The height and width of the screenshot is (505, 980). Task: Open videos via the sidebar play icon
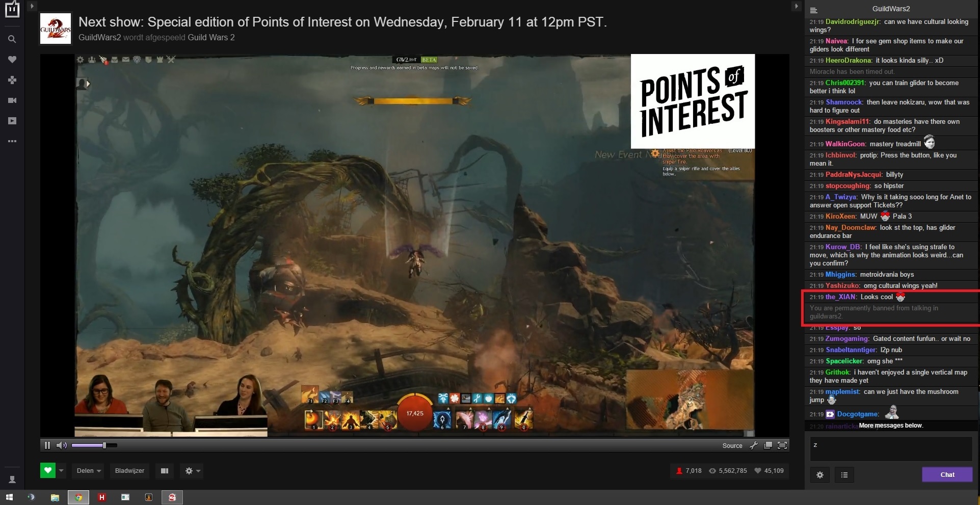tap(12, 121)
